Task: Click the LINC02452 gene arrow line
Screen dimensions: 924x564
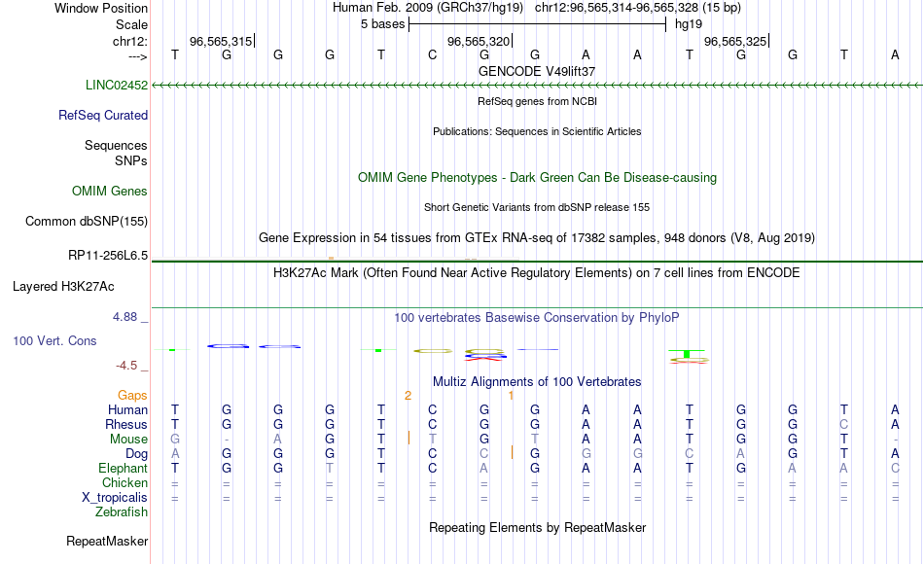Action: 537,86
